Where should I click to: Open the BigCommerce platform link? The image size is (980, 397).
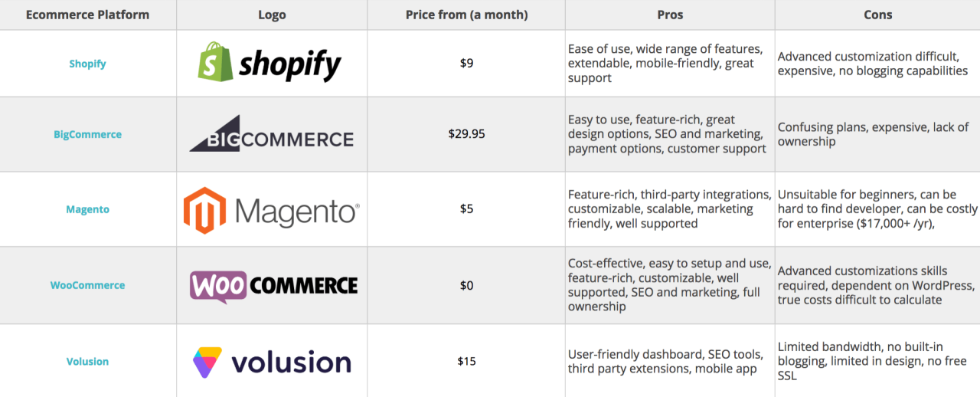pos(87,134)
